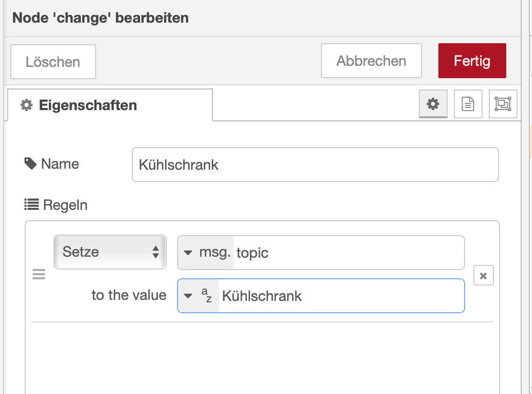Open the node appearance settings icon

click(x=503, y=104)
